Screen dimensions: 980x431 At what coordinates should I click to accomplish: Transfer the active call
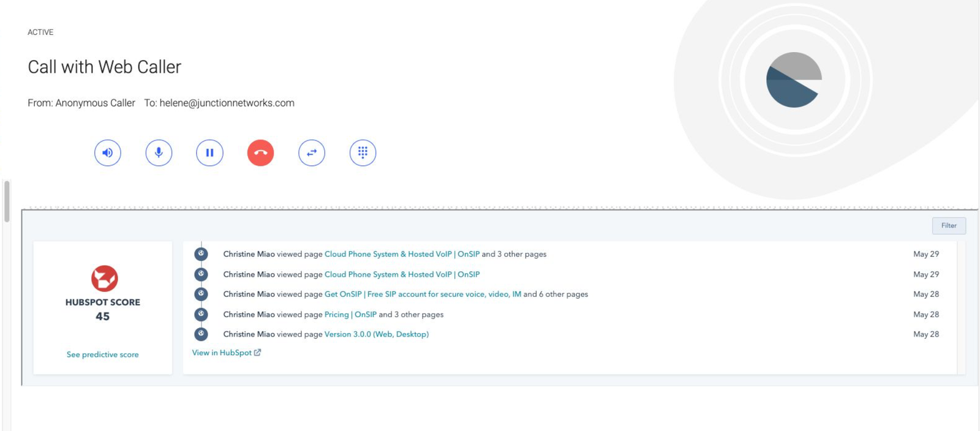[312, 153]
